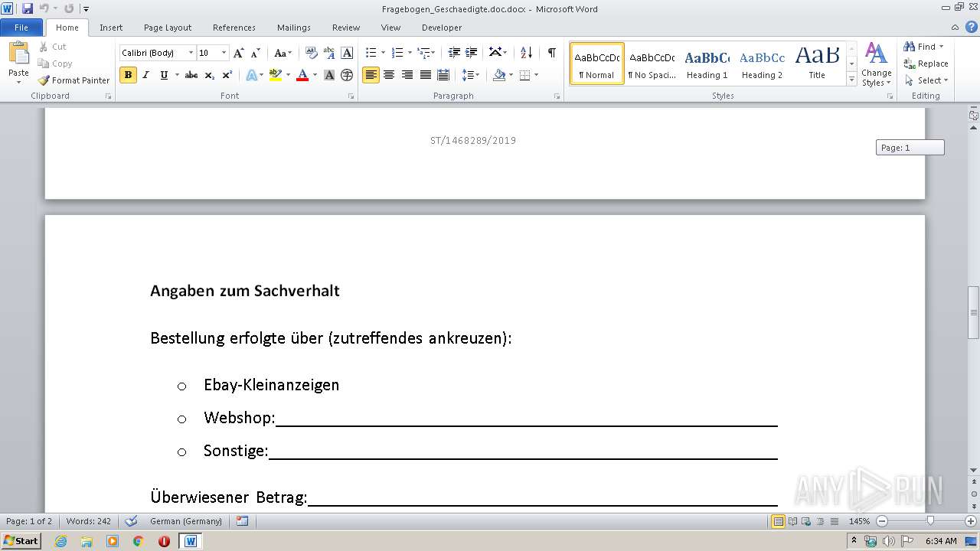Toggle Underline formatting
This screenshot has width=980, height=551.
164,75
